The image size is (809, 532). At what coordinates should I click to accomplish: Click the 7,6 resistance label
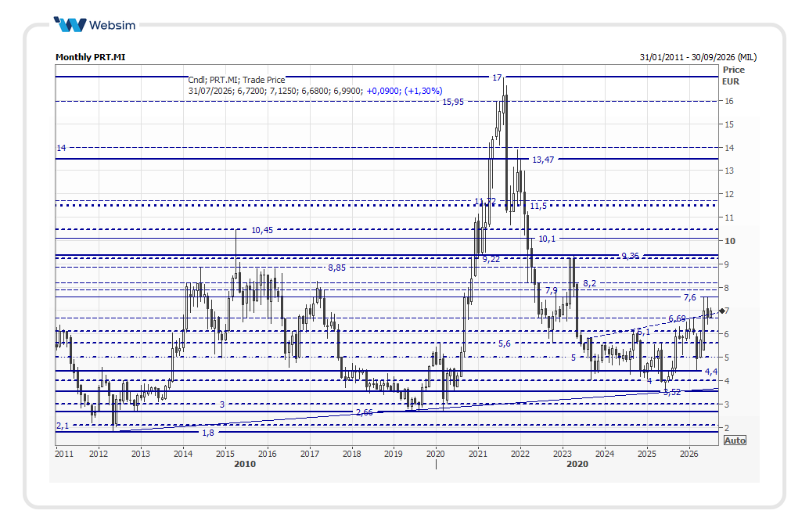click(x=690, y=298)
